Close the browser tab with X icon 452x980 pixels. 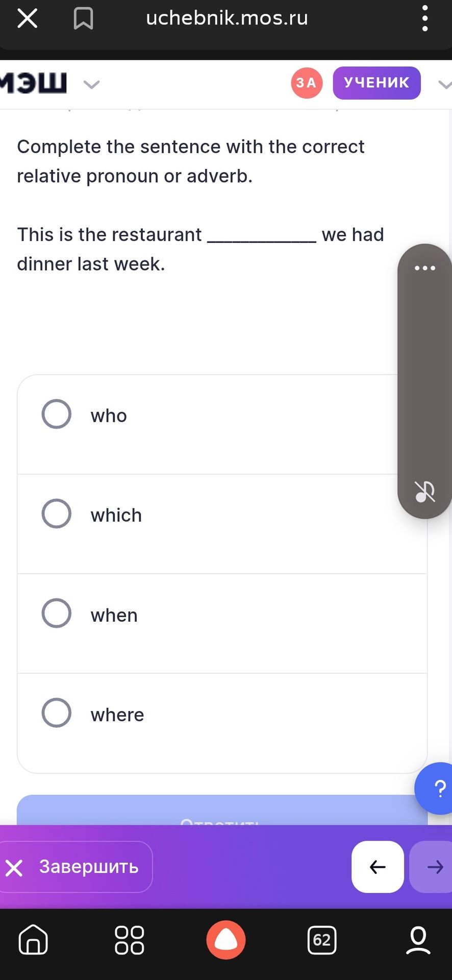click(x=27, y=19)
